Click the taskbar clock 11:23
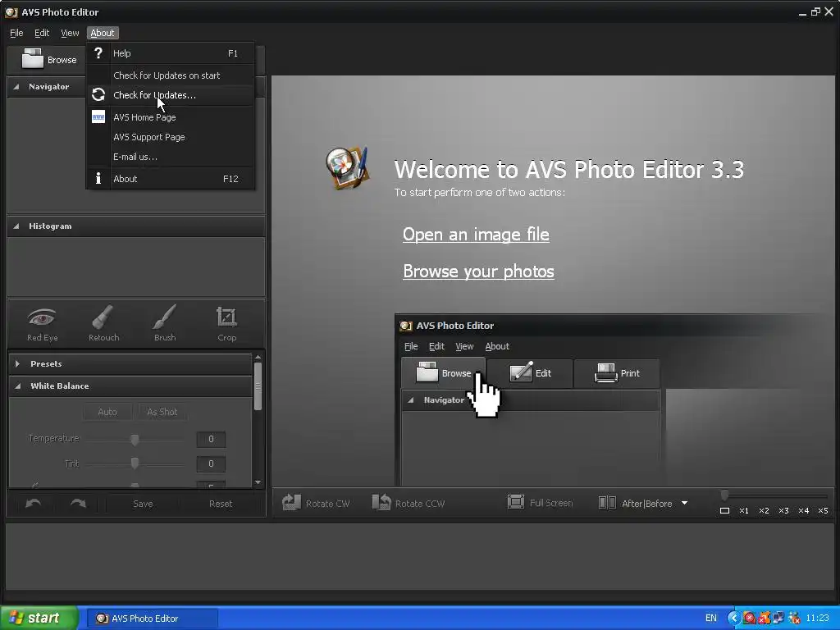This screenshot has height=630, width=840. coord(818,618)
